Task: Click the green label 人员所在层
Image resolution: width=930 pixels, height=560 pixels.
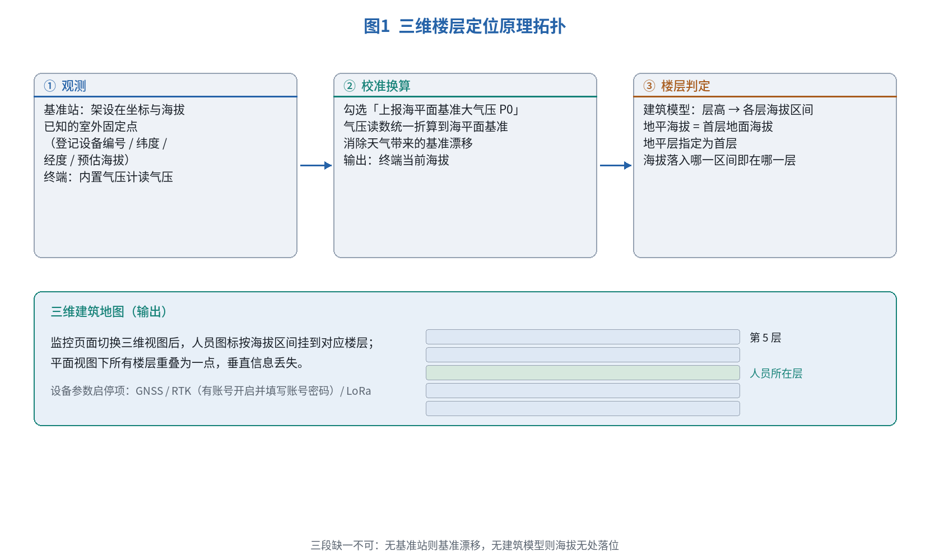Action: (x=776, y=374)
